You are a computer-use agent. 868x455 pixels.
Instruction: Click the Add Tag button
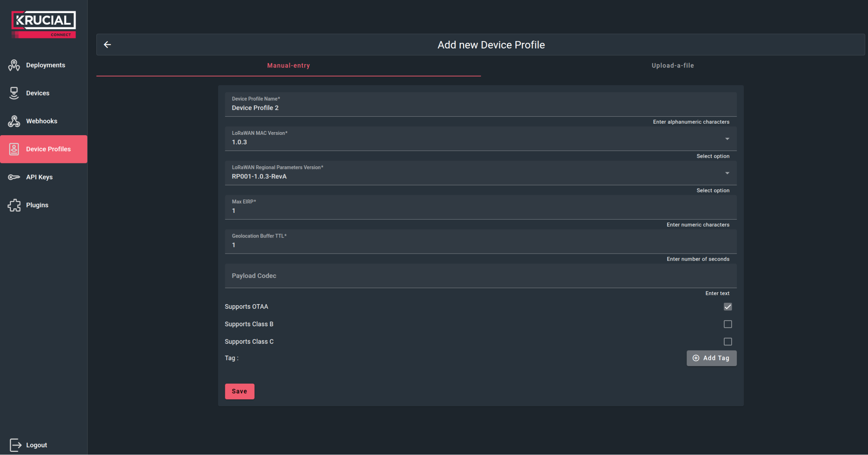click(x=711, y=358)
